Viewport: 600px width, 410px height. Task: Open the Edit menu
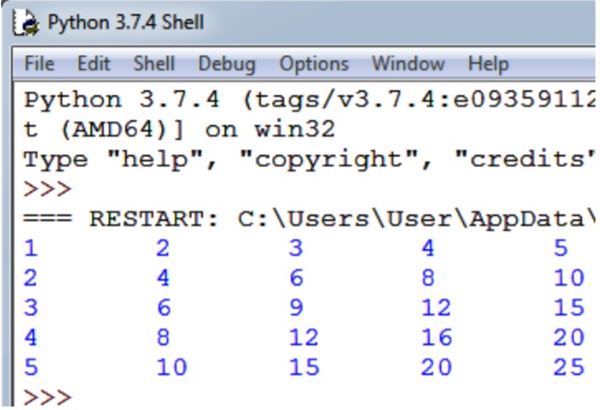(x=94, y=64)
